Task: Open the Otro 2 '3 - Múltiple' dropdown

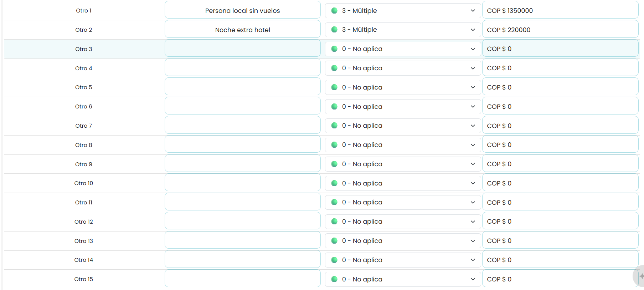Action: click(x=402, y=30)
